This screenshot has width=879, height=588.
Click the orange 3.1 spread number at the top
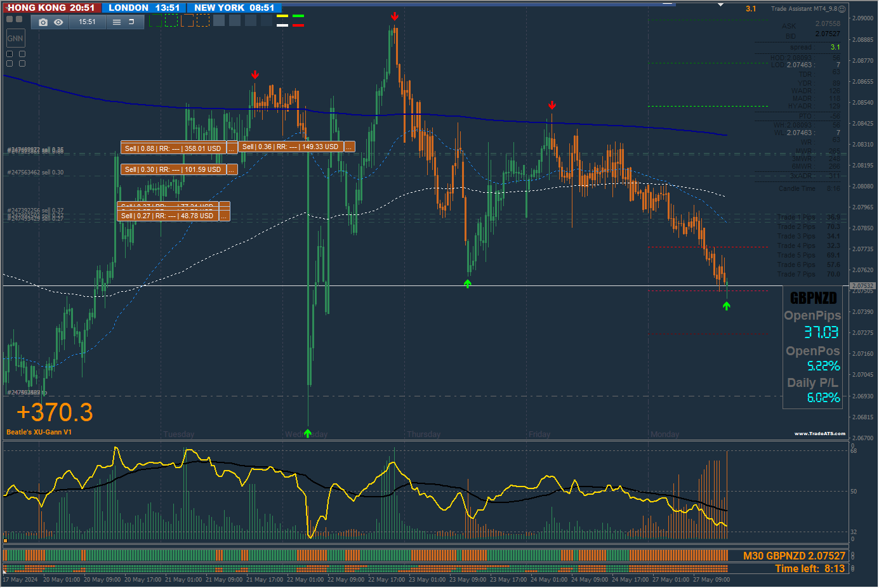pyautogui.click(x=751, y=9)
